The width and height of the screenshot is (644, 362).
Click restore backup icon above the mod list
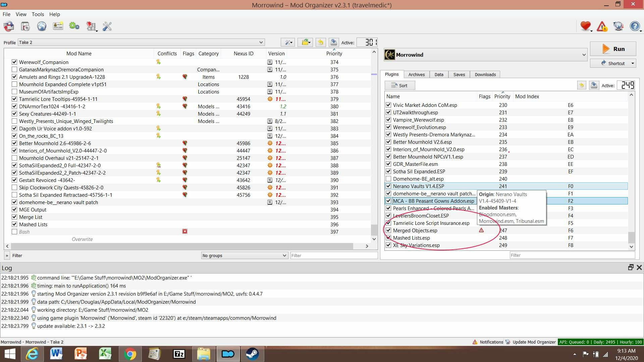point(321,42)
